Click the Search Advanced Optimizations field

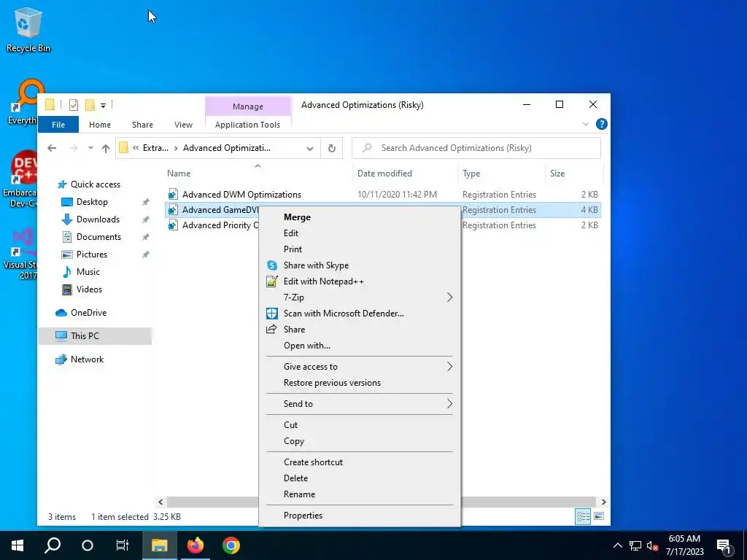(x=476, y=148)
